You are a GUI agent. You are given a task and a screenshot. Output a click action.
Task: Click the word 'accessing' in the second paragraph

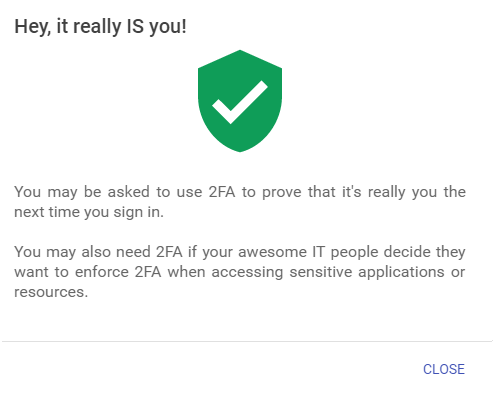click(247, 272)
